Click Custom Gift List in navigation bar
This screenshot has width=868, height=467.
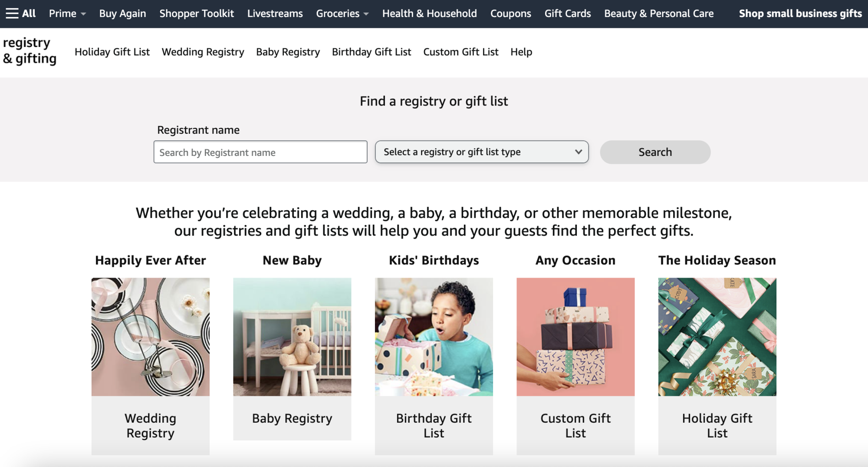pos(460,52)
